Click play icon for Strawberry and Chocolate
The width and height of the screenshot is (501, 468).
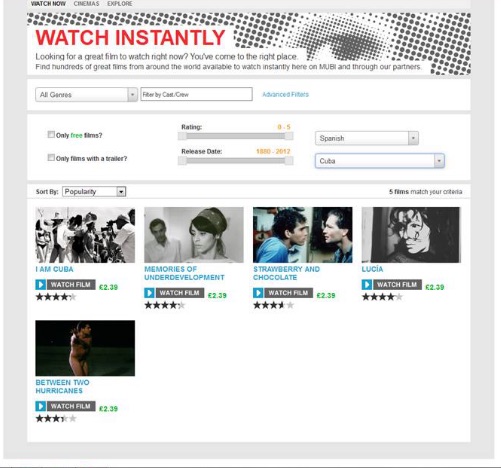click(258, 293)
